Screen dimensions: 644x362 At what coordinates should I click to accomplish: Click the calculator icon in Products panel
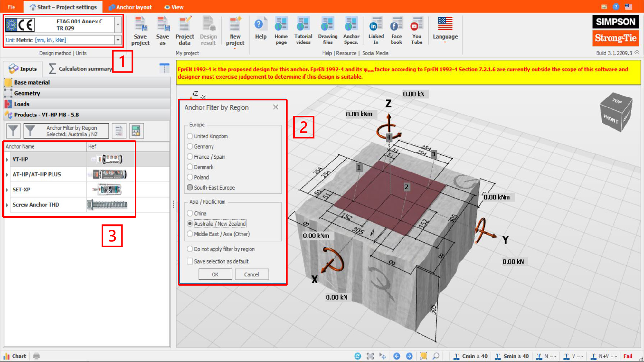pos(136,131)
